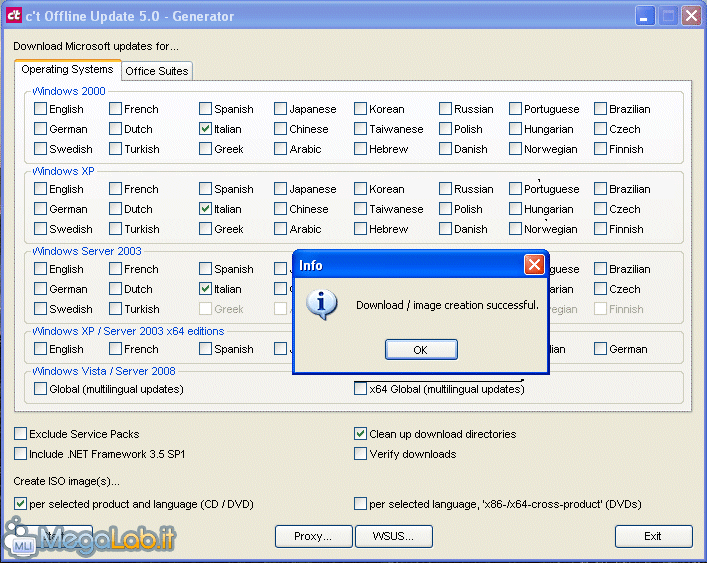Select Swedish under Windows Server 2003
Image resolution: width=707 pixels, height=563 pixels.
(x=40, y=309)
